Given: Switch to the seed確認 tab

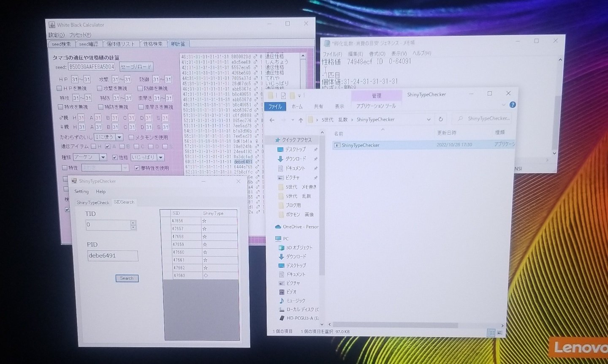Looking at the screenshot, I should tap(89, 44).
